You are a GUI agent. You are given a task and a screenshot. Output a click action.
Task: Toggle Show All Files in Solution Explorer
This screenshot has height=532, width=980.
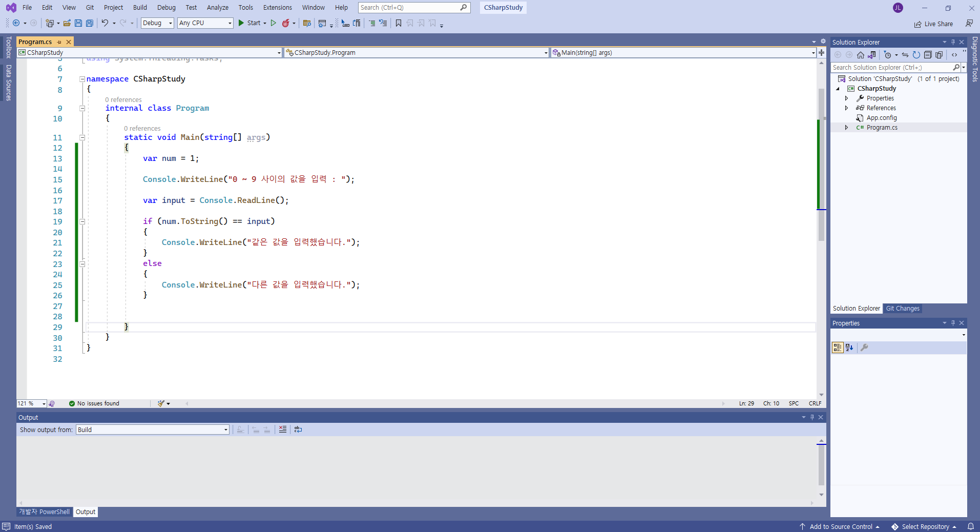[939, 55]
